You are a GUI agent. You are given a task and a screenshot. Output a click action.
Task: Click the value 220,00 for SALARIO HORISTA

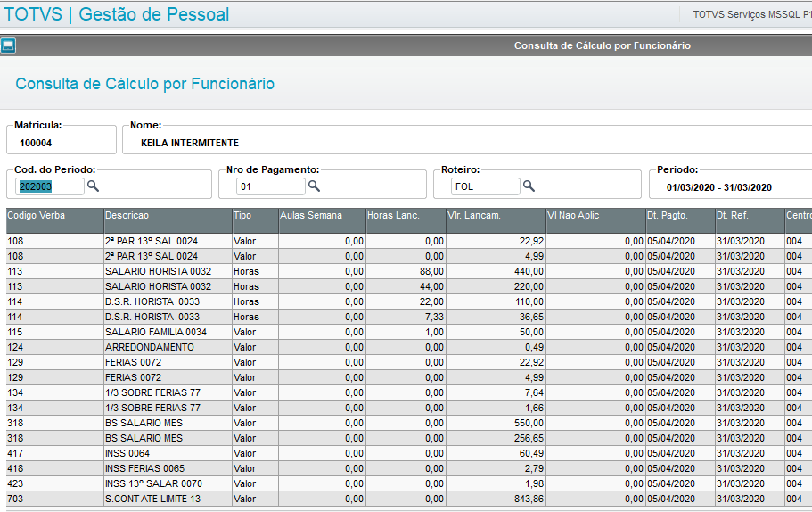pos(529,286)
